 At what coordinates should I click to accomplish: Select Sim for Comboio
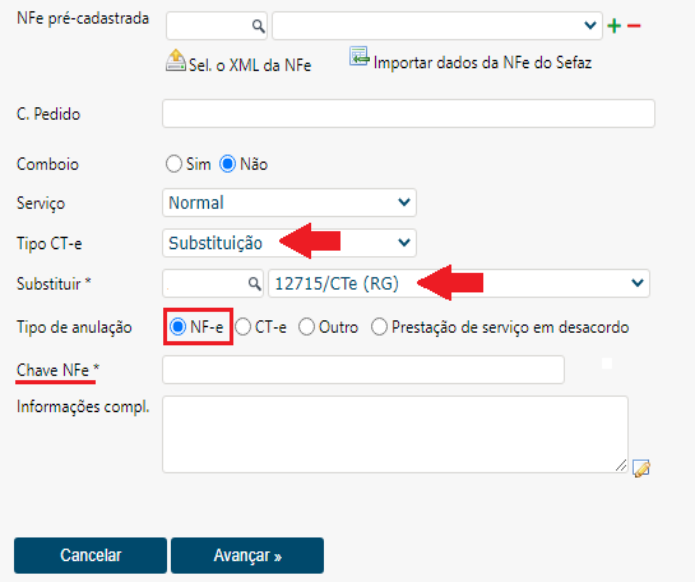174,164
